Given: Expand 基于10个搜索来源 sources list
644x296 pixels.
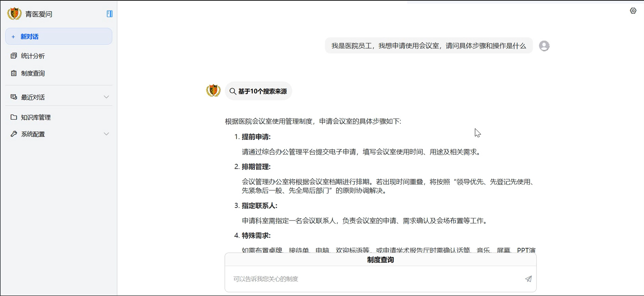Looking at the screenshot, I should [258, 91].
